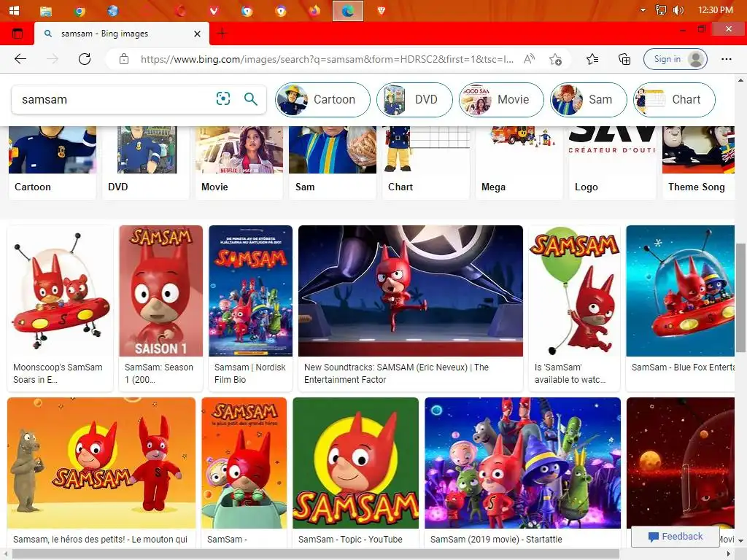Open the DVD related search card
Screen dimensions: 747x560
coord(146,162)
